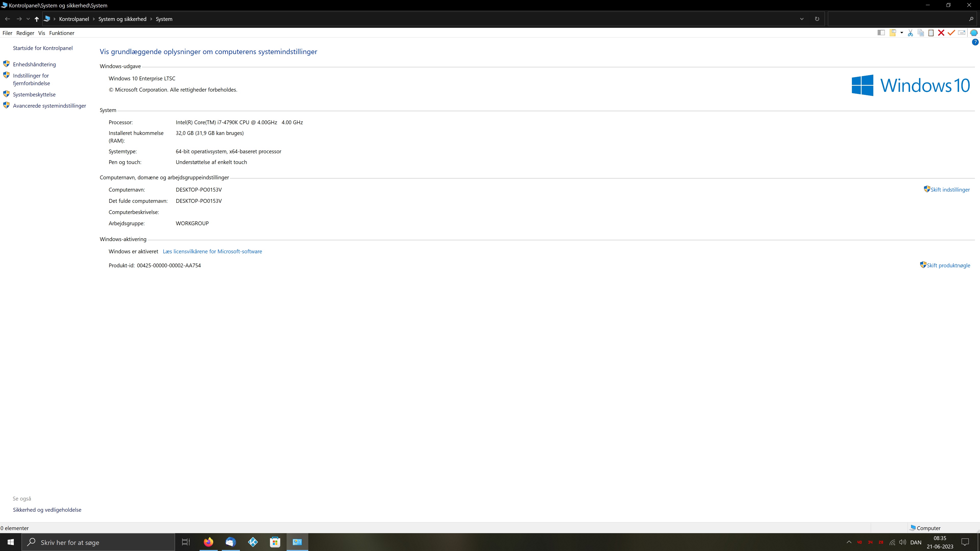Refresh the address bar location
Viewport: 980px width, 551px height.
817,19
